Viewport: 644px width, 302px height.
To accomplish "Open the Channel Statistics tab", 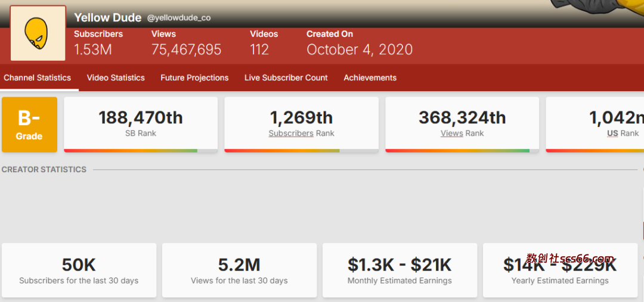I will click(37, 78).
